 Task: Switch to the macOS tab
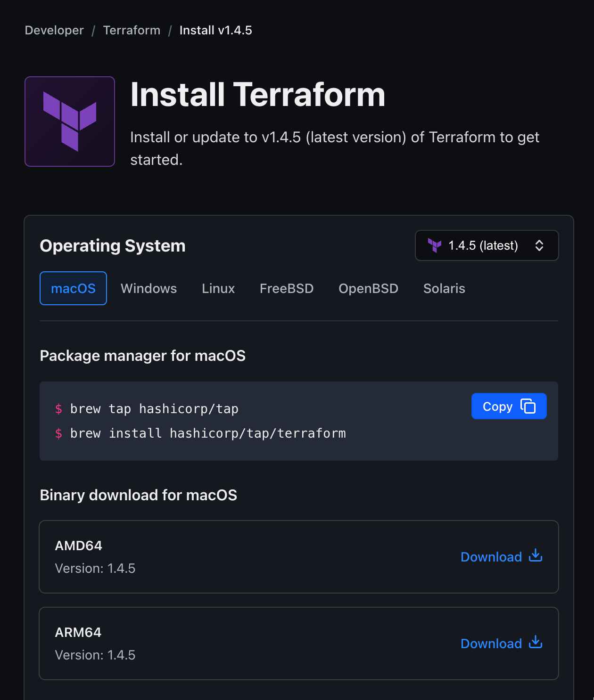(73, 288)
